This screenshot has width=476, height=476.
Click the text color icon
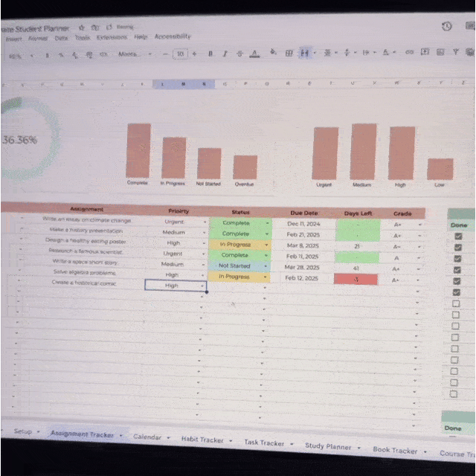(x=255, y=54)
